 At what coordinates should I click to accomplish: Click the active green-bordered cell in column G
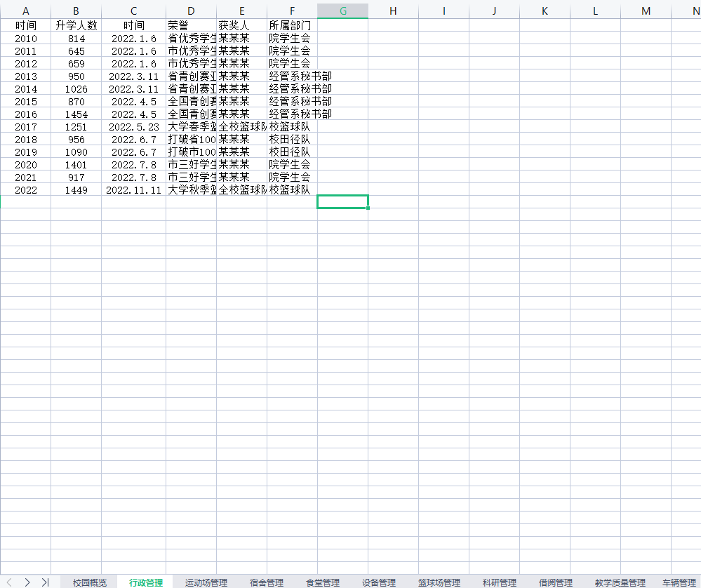pyautogui.click(x=343, y=201)
